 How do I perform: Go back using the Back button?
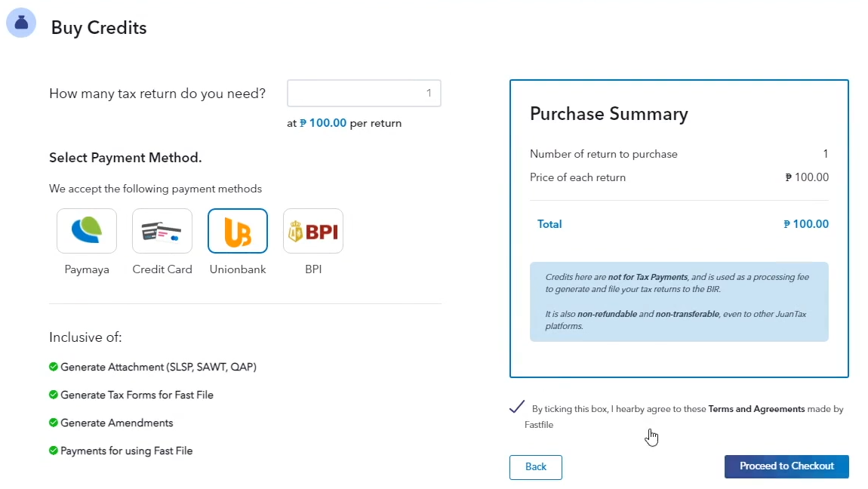(x=536, y=467)
